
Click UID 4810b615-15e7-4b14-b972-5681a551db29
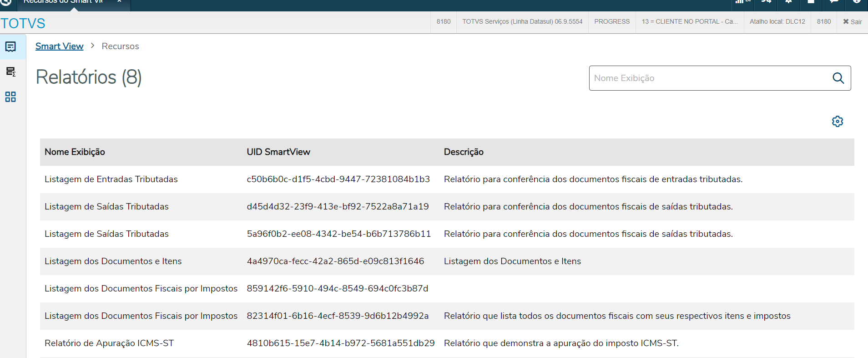341,343
